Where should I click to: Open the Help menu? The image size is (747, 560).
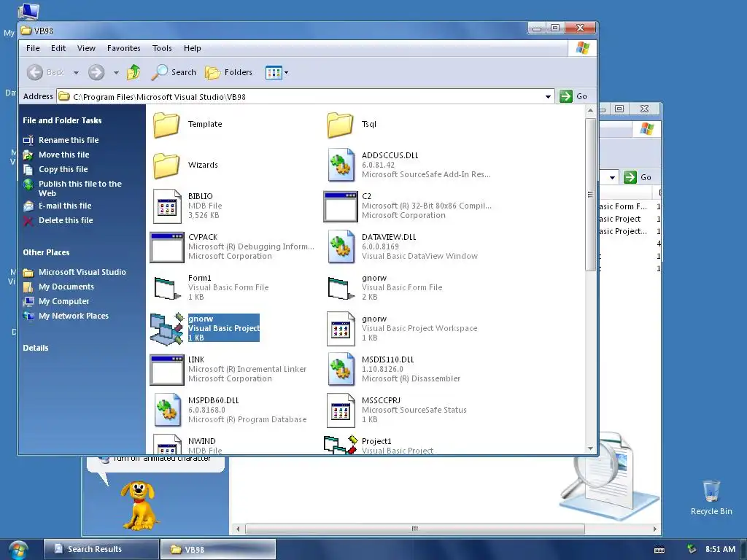[x=193, y=48]
